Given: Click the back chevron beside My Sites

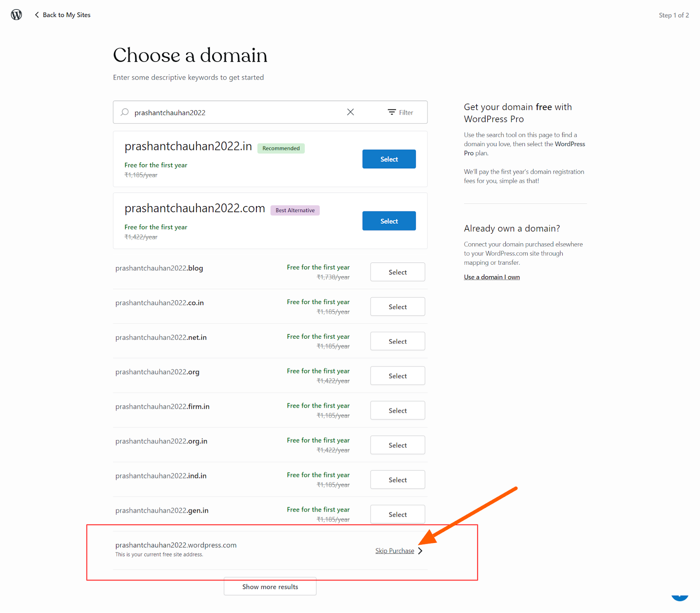Looking at the screenshot, I should coord(37,15).
